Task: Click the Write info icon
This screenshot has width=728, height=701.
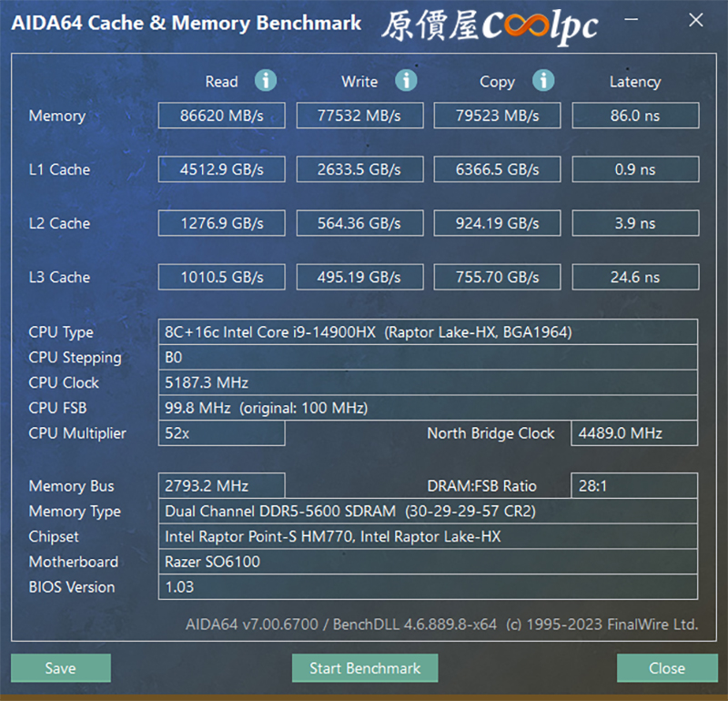Action: (406, 81)
